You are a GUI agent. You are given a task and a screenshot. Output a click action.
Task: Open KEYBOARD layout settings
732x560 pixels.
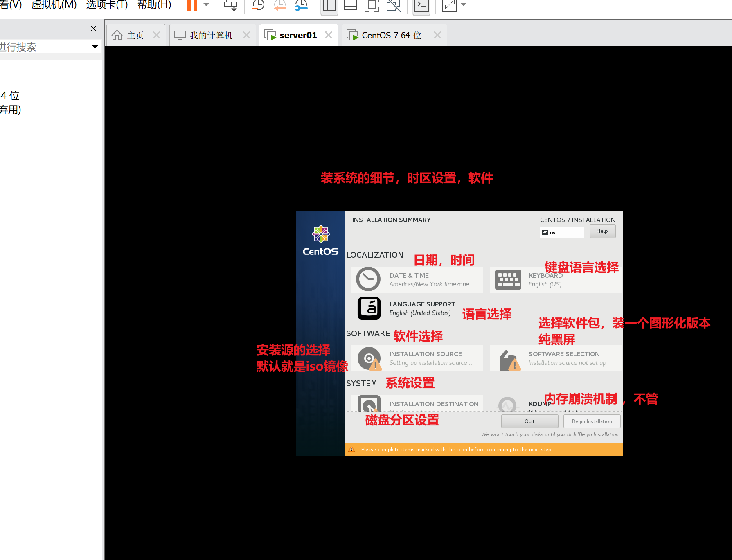pyautogui.click(x=556, y=280)
